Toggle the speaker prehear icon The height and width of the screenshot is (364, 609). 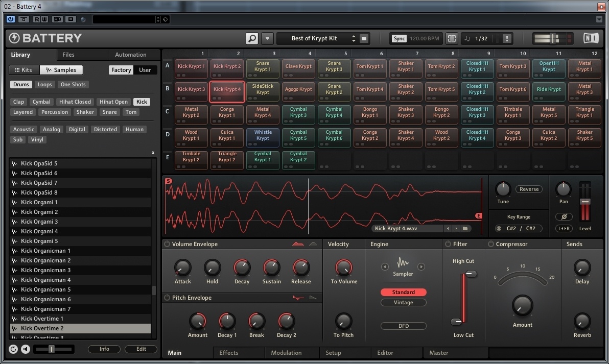click(26, 349)
